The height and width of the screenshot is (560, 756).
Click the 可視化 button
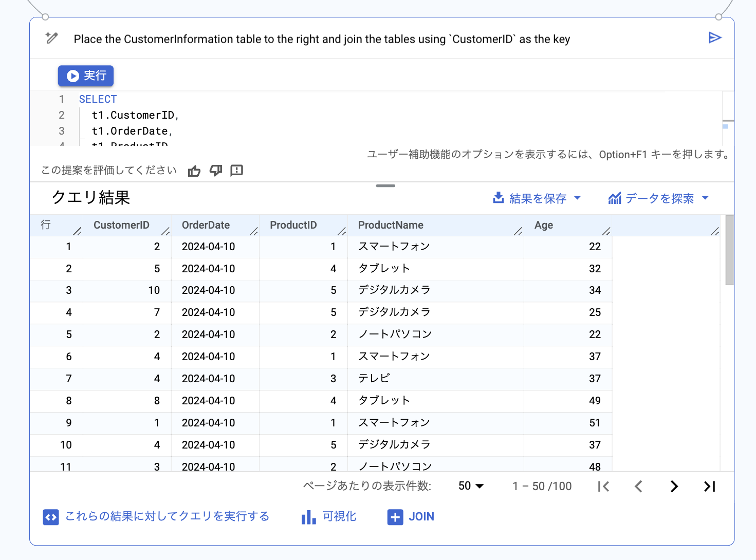(329, 517)
